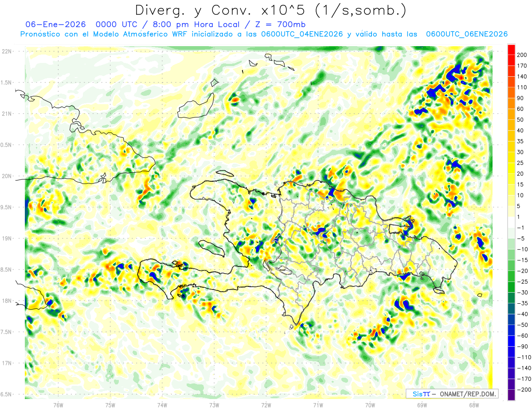Click the positive 60 color scale value
The width and height of the screenshot is (532, 411).
520,109
